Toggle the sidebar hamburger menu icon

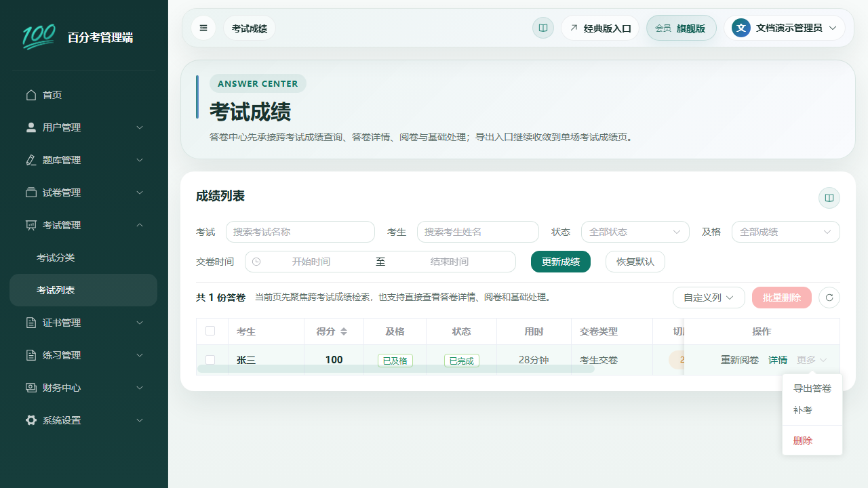coord(203,28)
